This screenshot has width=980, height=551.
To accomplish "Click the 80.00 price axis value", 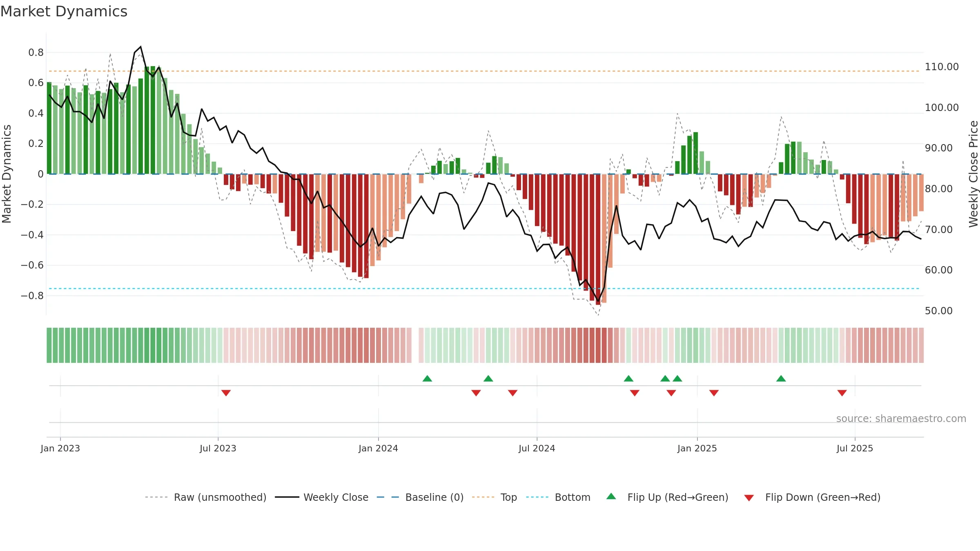I will tap(939, 189).
